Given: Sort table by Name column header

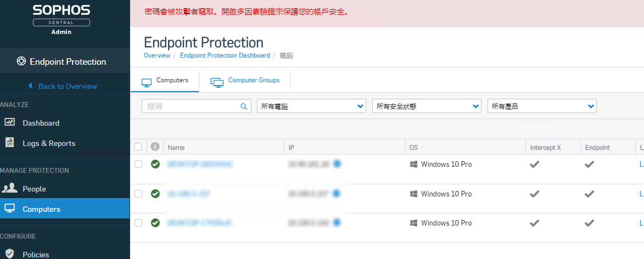Looking at the screenshot, I should click(176, 148).
